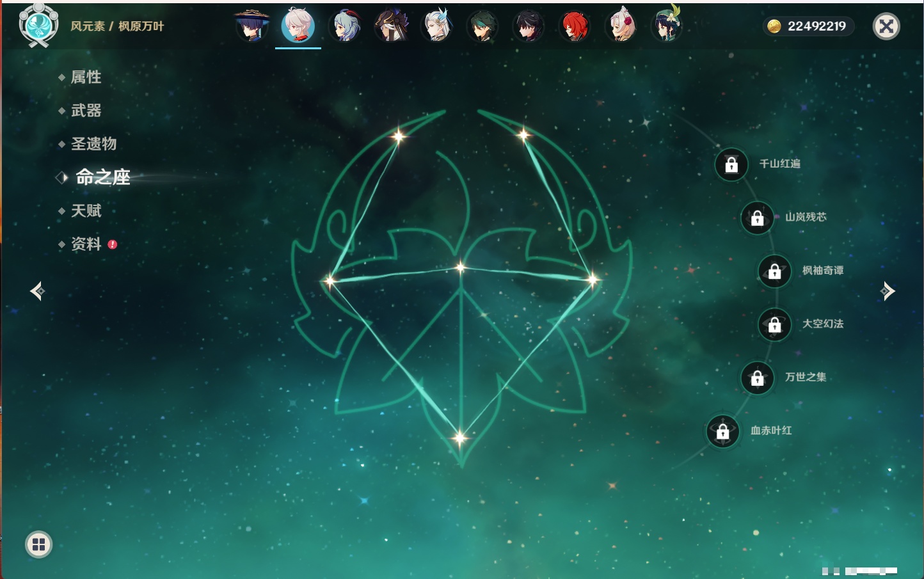Open the grid menu icon at bottom left

coord(38,544)
